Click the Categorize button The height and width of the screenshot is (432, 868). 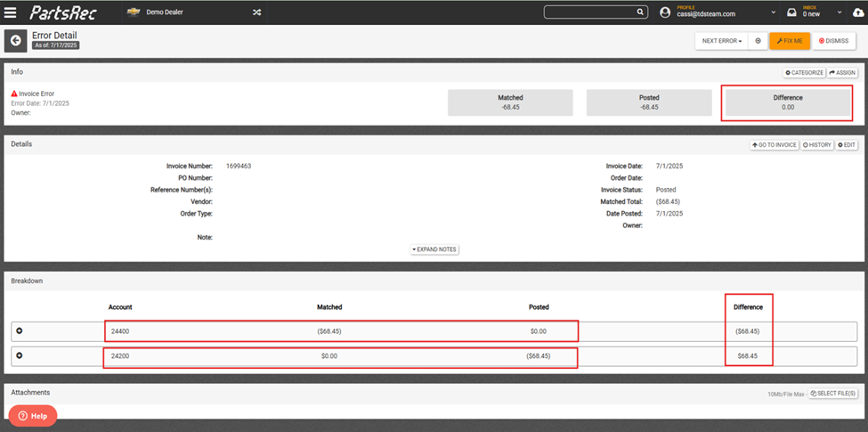coord(804,72)
